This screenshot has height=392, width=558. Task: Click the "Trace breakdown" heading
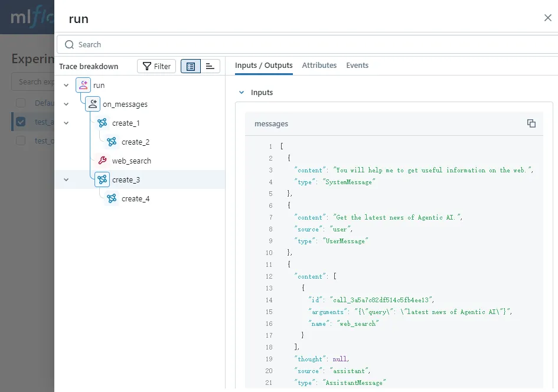tap(89, 67)
